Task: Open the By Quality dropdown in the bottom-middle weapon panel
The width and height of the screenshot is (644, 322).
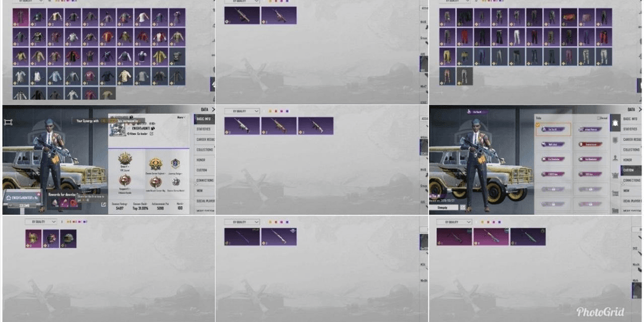Action: tap(242, 222)
